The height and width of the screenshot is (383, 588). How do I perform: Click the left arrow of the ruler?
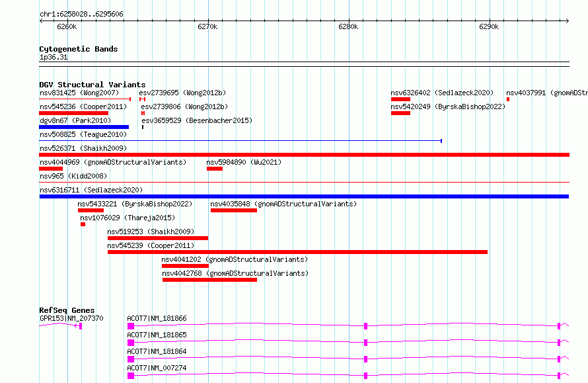pyautogui.click(x=41, y=21)
